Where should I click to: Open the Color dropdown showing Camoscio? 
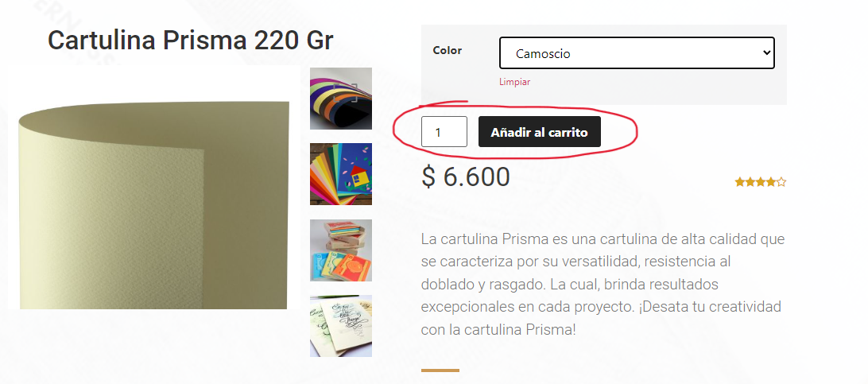(637, 53)
